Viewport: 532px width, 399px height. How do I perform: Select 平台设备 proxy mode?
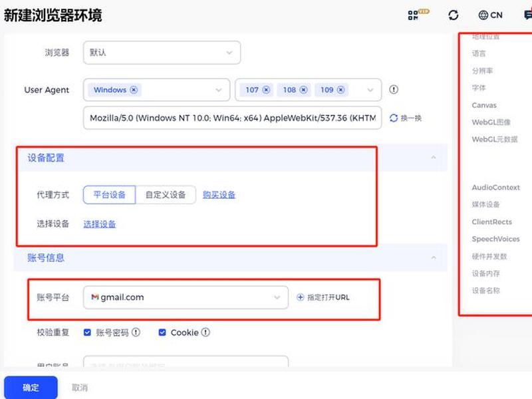tap(109, 195)
